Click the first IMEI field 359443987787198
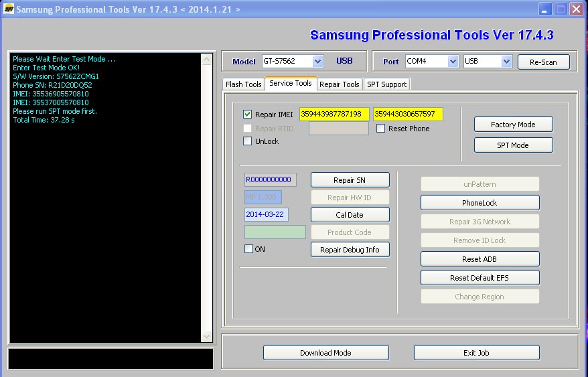 [x=334, y=114]
